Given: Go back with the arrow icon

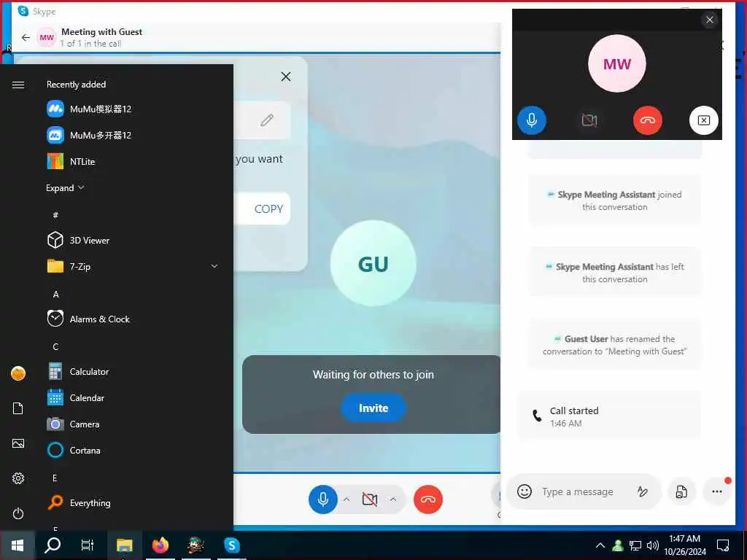Looking at the screenshot, I should pos(26,37).
